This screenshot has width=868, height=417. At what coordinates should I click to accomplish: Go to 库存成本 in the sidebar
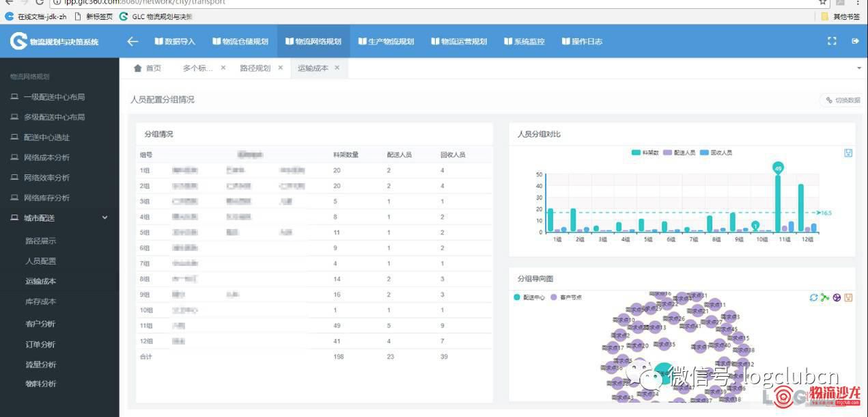tap(41, 301)
